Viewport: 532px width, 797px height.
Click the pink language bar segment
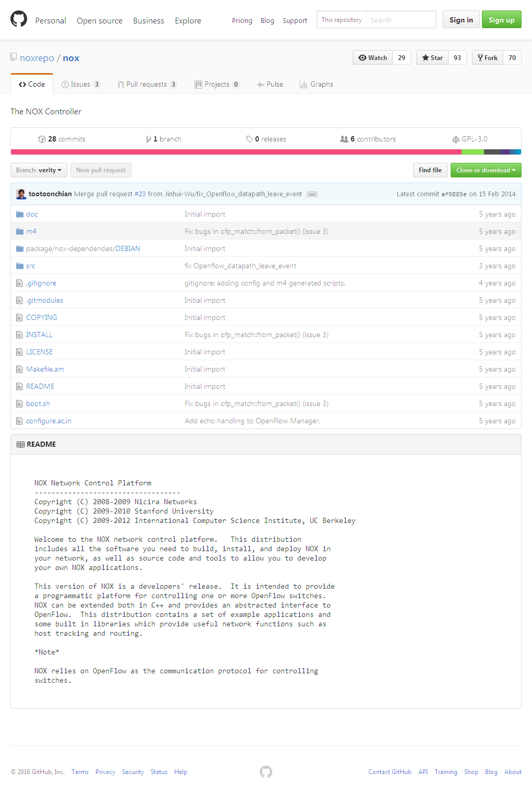(236, 152)
